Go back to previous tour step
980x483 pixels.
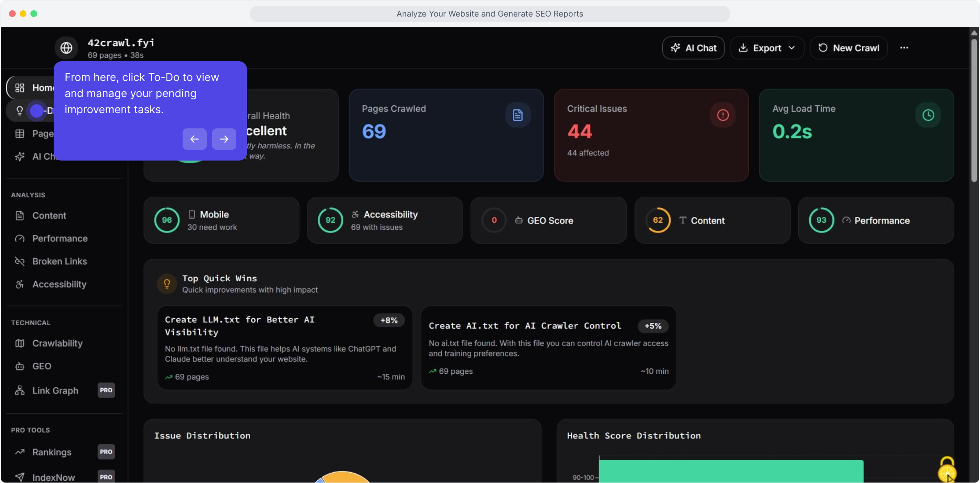pyautogui.click(x=194, y=139)
